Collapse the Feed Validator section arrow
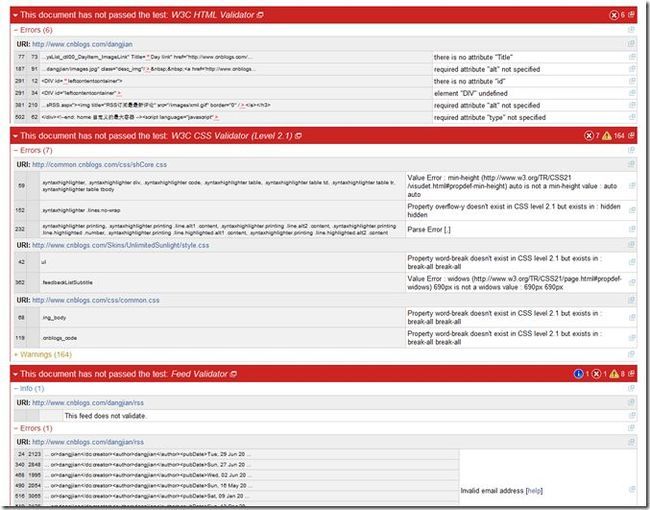The image size is (650, 510). (x=15, y=374)
